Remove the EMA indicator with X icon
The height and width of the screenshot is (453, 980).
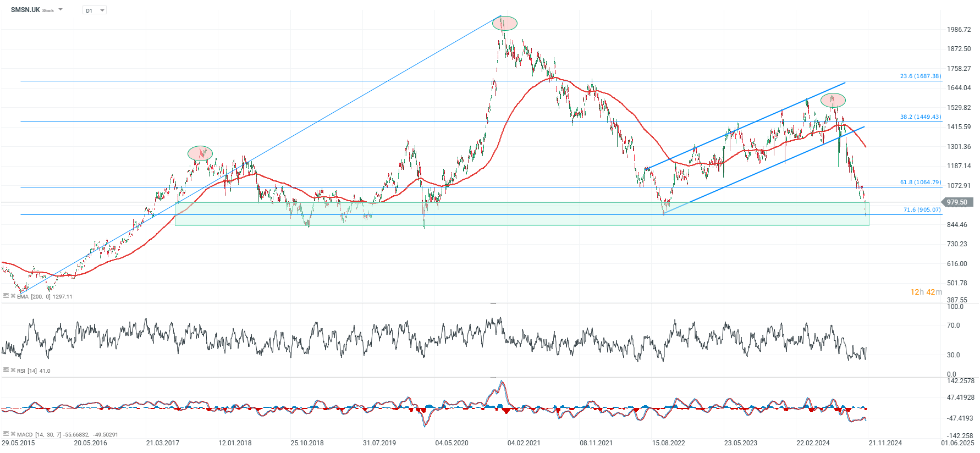(13, 296)
